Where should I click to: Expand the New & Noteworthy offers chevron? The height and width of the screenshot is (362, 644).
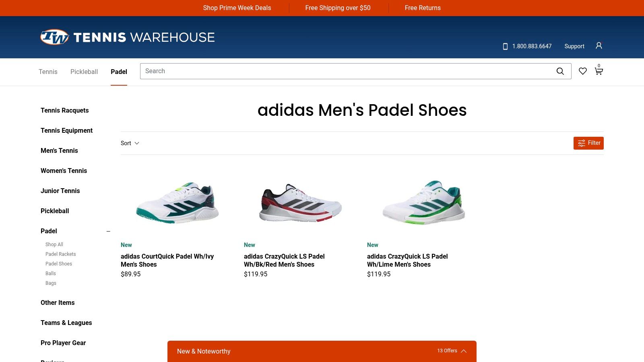coord(464,351)
